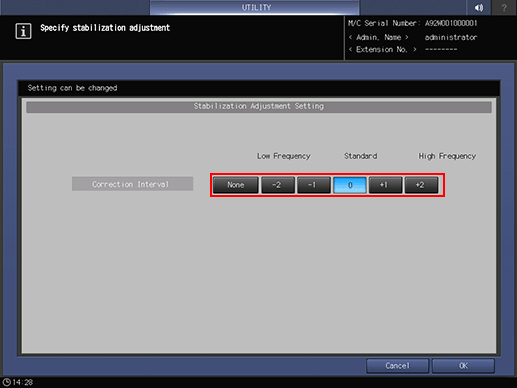Select None correction interval
Screen dimensions: 517x388
click(236, 185)
